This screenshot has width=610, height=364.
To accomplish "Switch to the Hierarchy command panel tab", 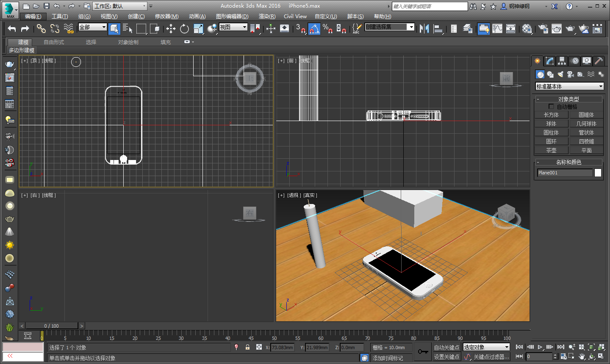I will point(562,61).
